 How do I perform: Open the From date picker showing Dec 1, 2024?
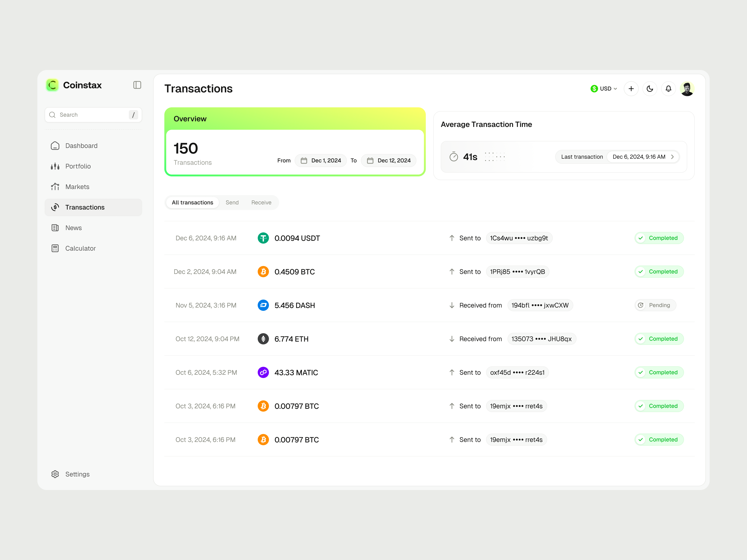321,160
